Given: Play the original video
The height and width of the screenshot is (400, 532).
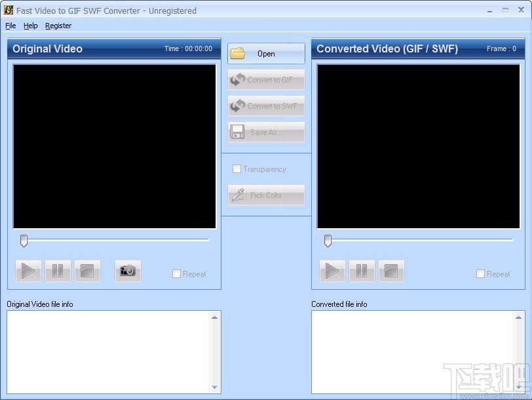Looking at the screenshot, I should click(x=28, y=271).
